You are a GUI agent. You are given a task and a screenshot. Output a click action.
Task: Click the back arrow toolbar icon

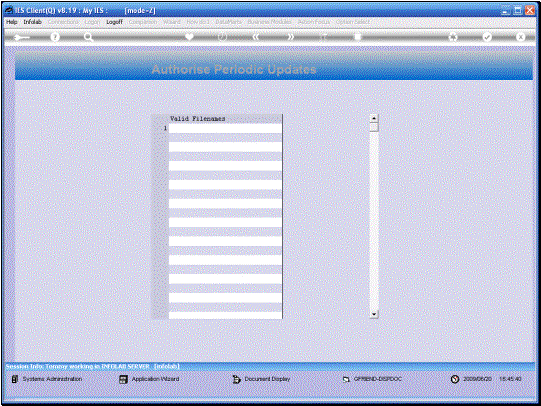tap(22, 37)
